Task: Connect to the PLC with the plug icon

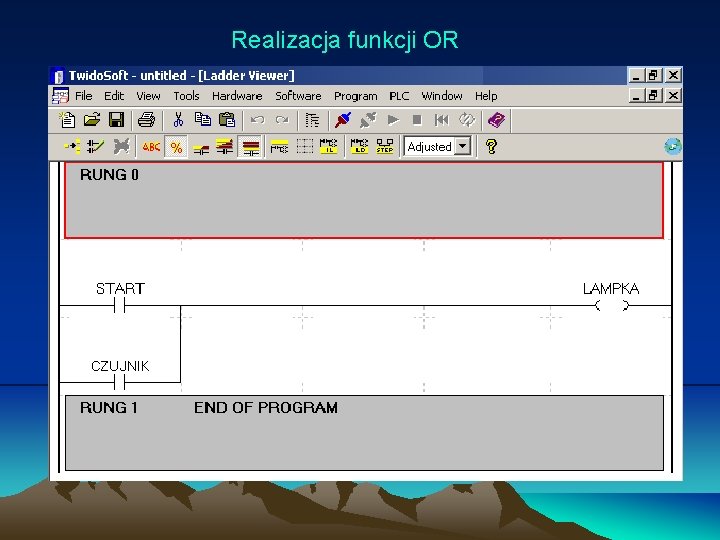Action: coord(343,120)
